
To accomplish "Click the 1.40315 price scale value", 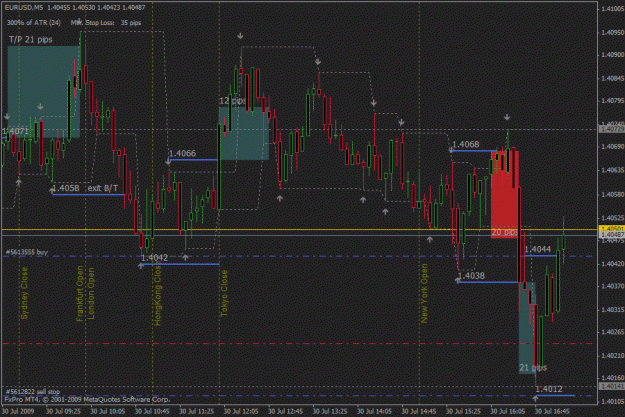I will (613, 309).
